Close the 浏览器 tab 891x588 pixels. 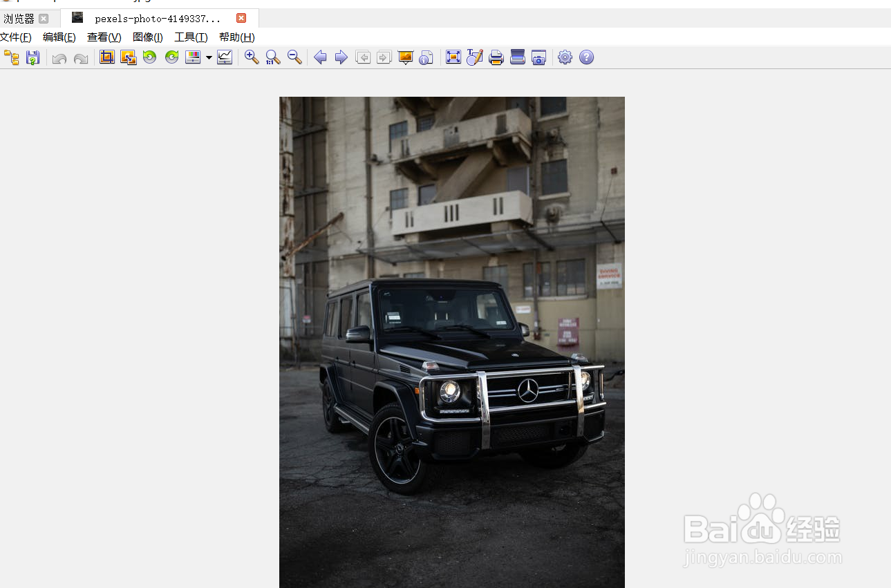pos(44,19)
